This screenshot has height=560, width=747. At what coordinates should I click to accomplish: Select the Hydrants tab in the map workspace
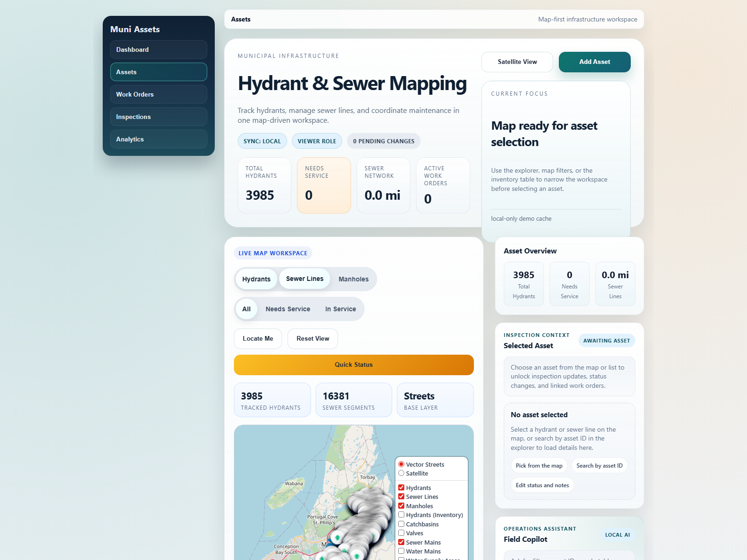pos(256,279)
